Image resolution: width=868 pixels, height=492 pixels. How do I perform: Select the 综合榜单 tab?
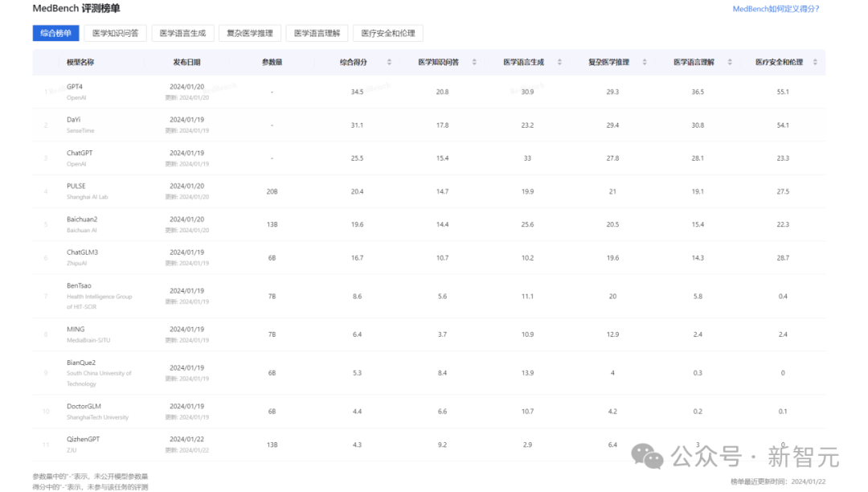(x=56, y=33)
